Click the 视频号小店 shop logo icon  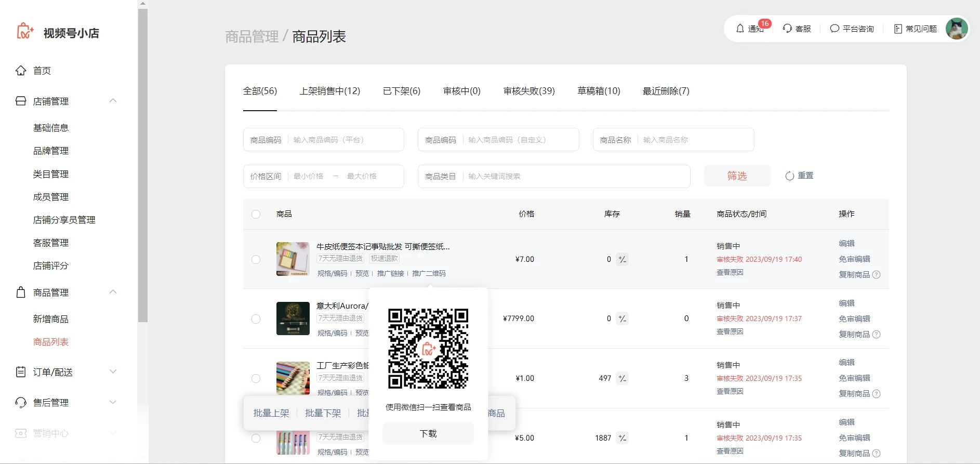point(25,32)
